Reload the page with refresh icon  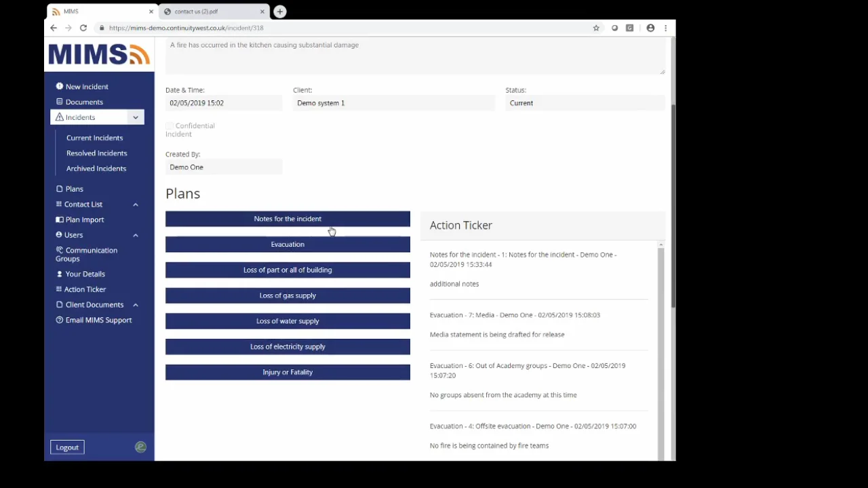tap(83, 28)
